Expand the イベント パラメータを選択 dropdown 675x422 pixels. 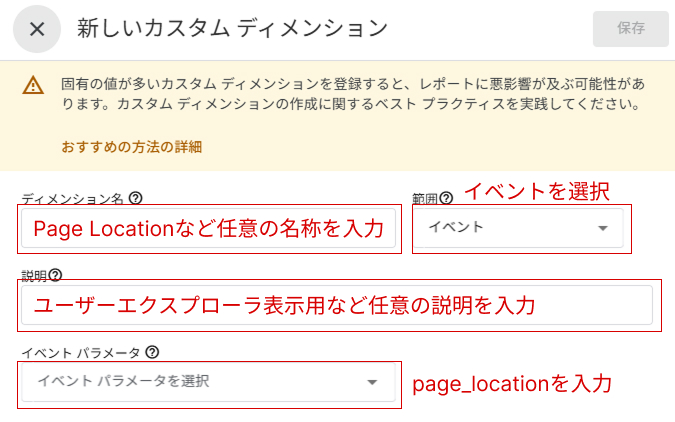(x=209, y=381)
